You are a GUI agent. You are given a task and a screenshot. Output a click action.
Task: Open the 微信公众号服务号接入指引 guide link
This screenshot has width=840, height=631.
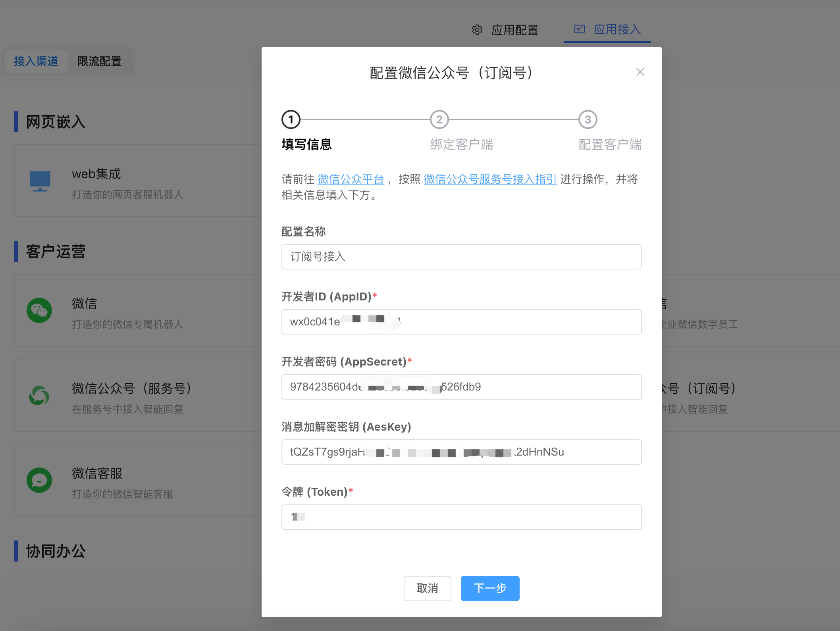click(489, 179)
